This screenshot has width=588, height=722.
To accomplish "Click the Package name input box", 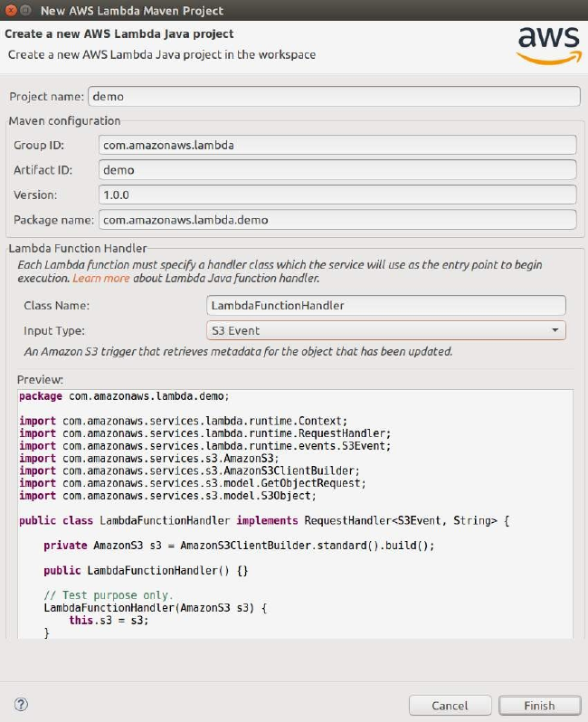I will 337,219.
